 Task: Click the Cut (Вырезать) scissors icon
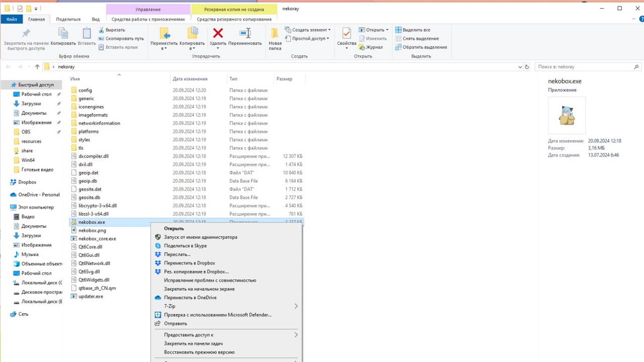pos(102,30)
